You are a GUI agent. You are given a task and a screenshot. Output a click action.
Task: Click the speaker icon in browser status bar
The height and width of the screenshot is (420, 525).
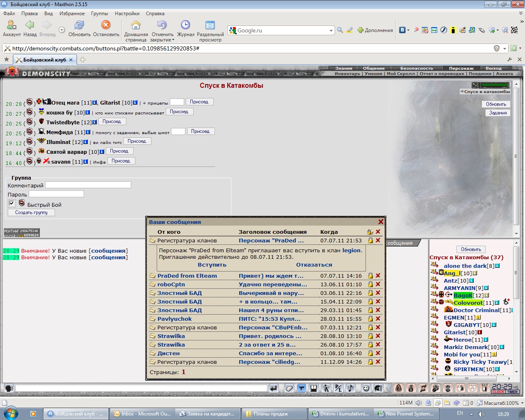point(419,403)
